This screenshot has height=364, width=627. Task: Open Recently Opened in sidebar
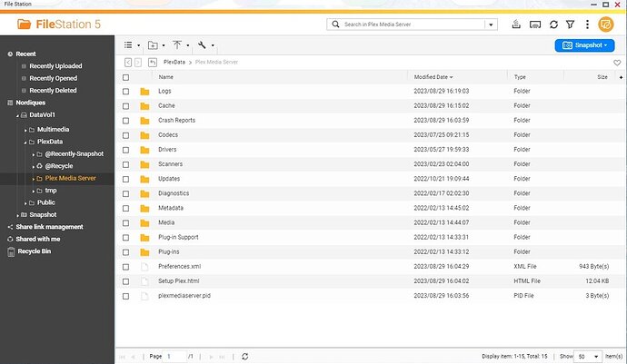(x=54, y=78)
